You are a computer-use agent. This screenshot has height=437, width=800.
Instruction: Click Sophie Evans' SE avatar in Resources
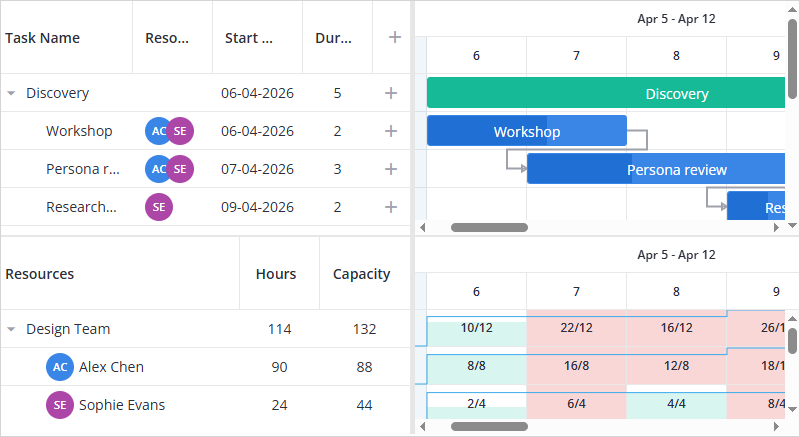pyautogui.click(x=60, y=405)
